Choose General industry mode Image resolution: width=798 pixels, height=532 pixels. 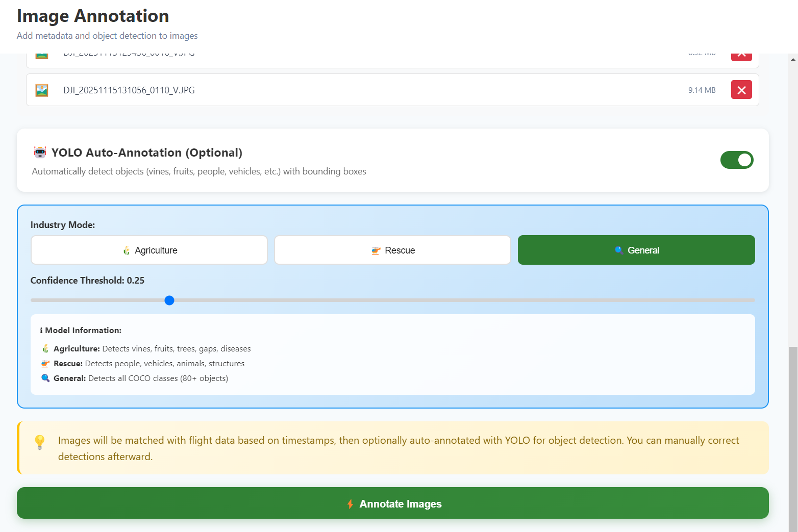[x=636, y=250]
